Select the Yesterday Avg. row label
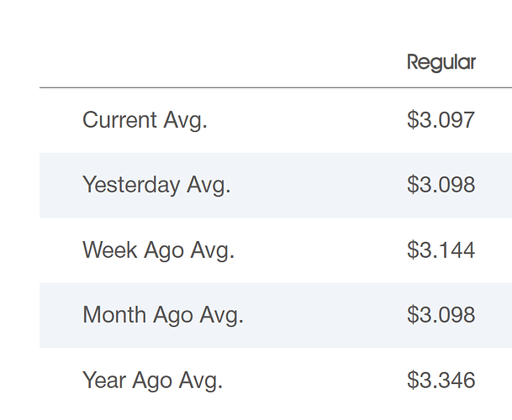 click(156, 185)
